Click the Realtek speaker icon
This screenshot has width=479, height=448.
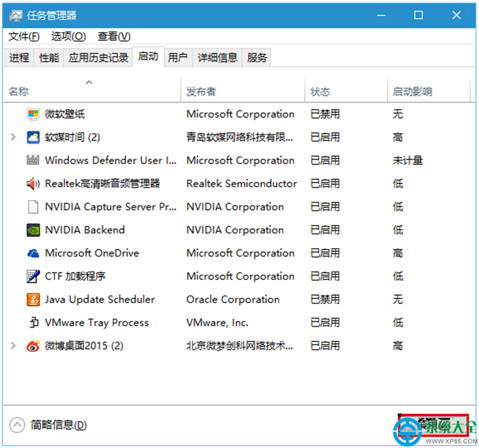click(x=33, y=183)
